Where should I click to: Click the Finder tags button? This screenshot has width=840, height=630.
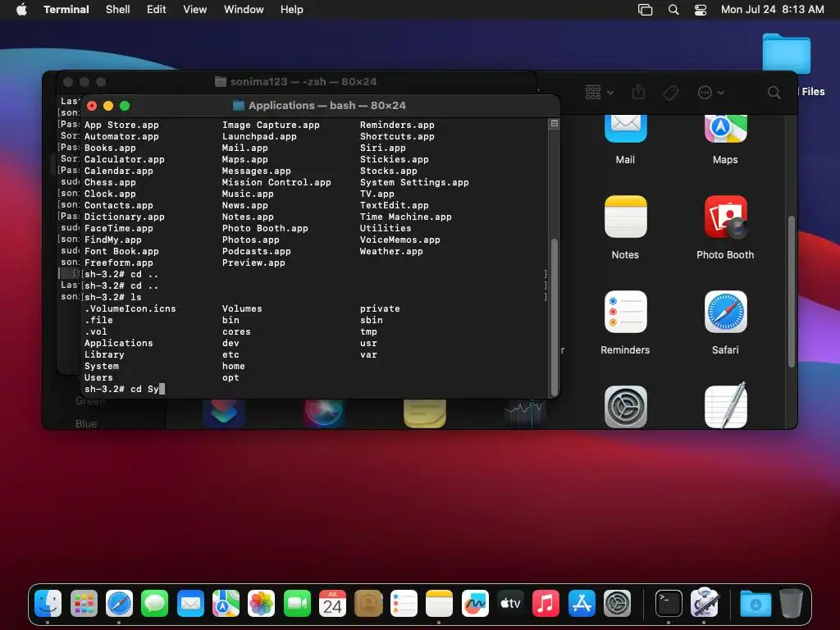[670, 93]
